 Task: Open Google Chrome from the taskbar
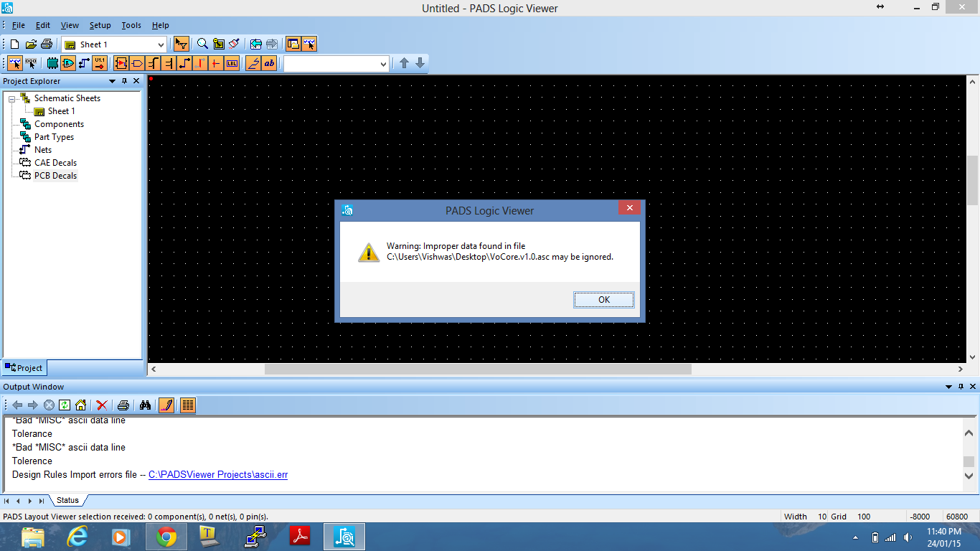click(166, 537)
